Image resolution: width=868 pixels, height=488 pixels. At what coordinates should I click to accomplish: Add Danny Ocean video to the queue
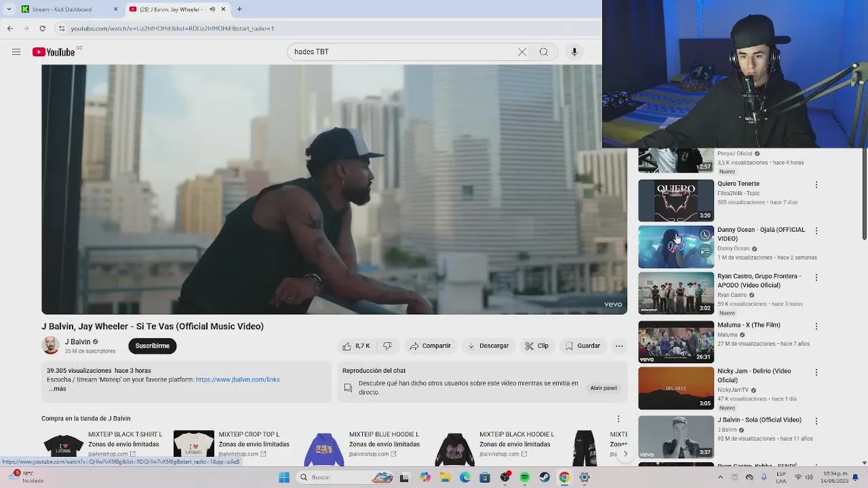[x=705, y=251]
